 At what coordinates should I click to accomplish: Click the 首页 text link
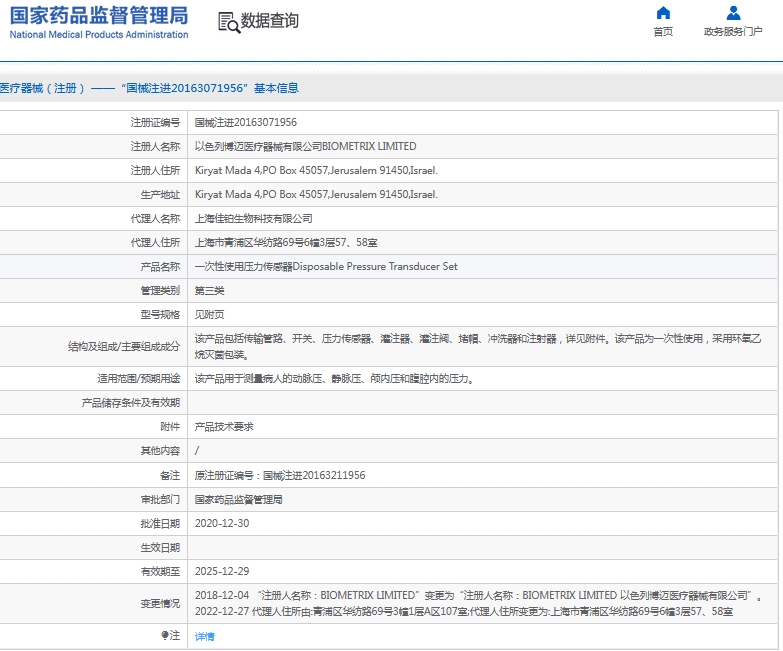(663, 32)
